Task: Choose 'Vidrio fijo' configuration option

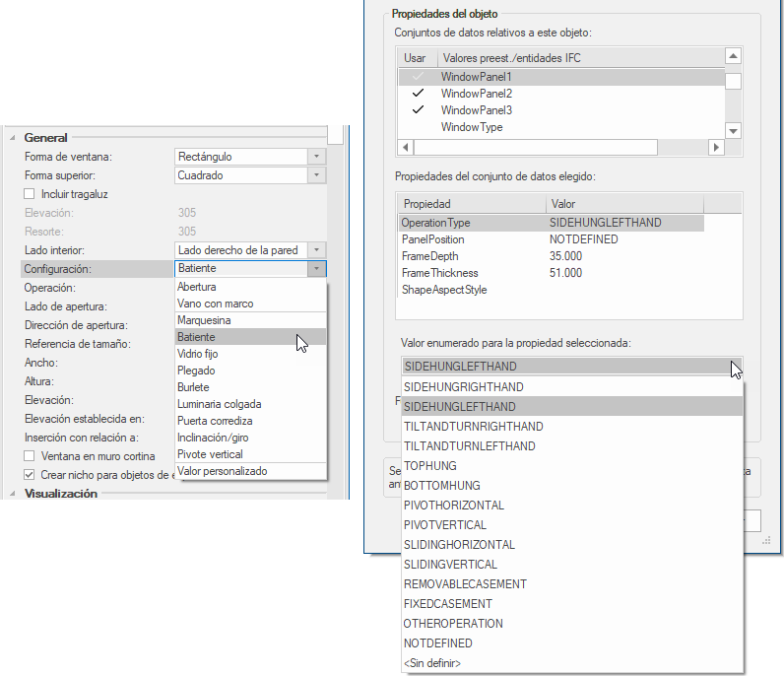Action: click(x=200, y=354)
